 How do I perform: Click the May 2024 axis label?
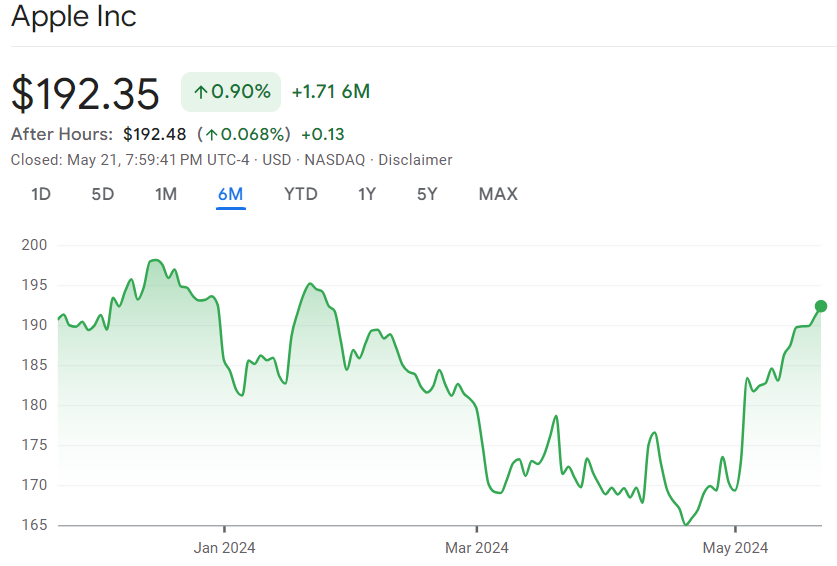coord(735,548)
